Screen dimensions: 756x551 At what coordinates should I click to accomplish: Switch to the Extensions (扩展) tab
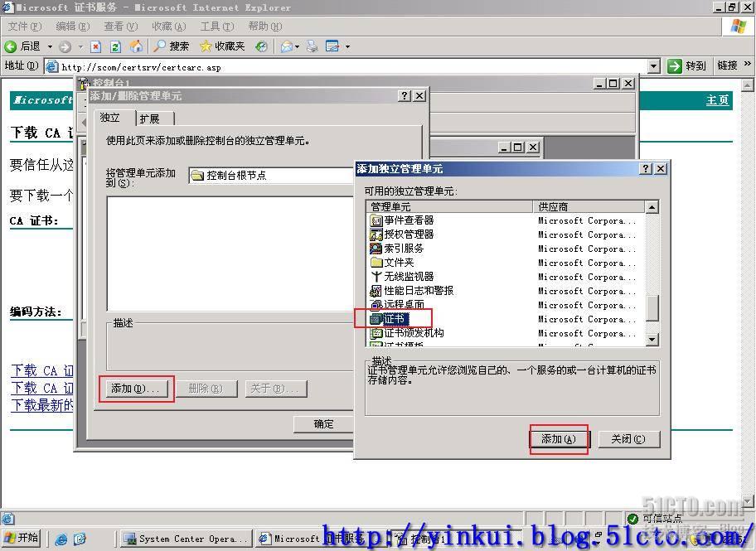tap(154, 118)
